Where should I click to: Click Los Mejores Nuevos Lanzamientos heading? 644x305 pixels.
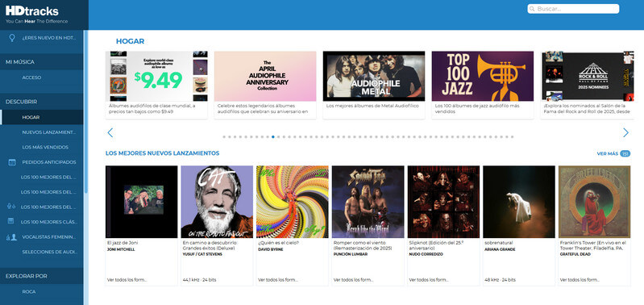162,153
